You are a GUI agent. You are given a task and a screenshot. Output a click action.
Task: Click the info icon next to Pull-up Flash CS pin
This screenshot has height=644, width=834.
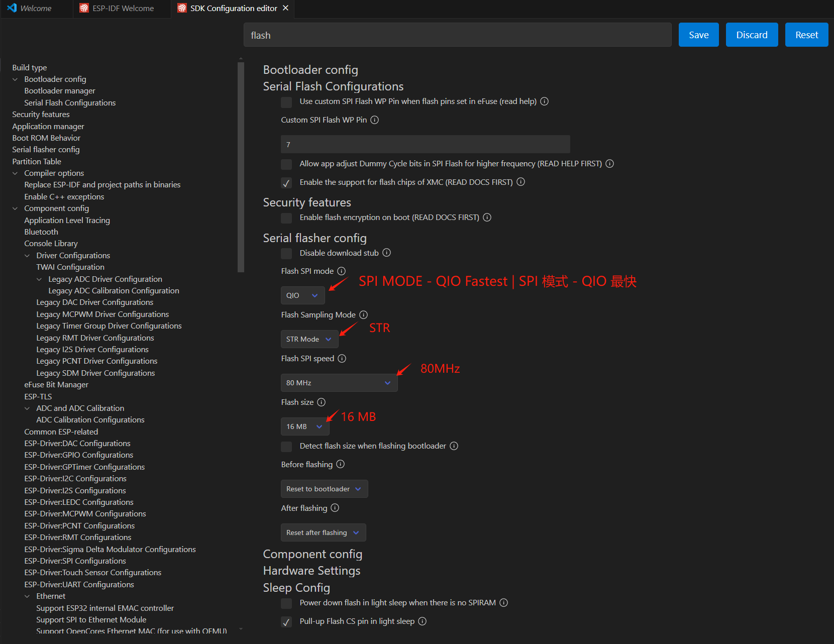click(x=422, y=621)
